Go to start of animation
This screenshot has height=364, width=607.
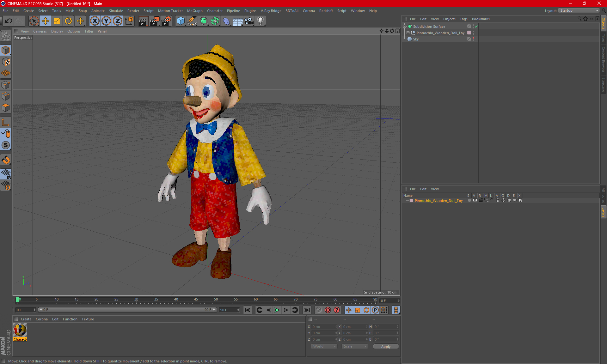pyautogui.click(x=248, y=310)
